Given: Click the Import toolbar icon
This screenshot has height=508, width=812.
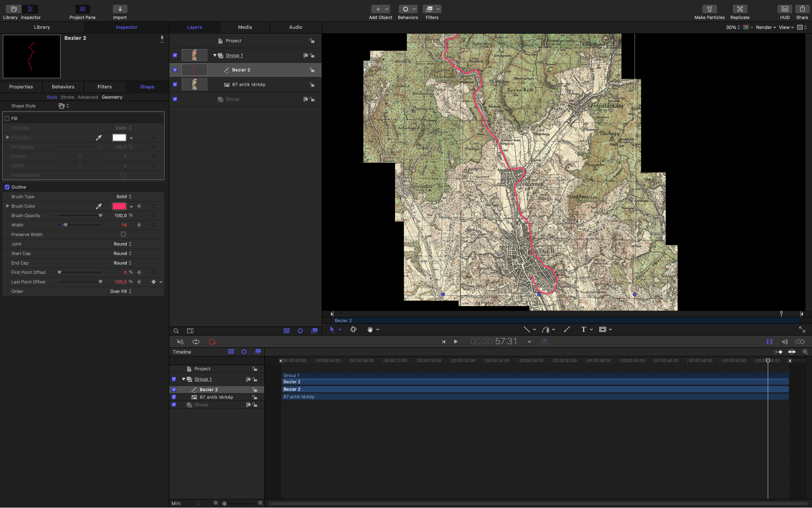Looking at the screenshot, I should 120,9.
